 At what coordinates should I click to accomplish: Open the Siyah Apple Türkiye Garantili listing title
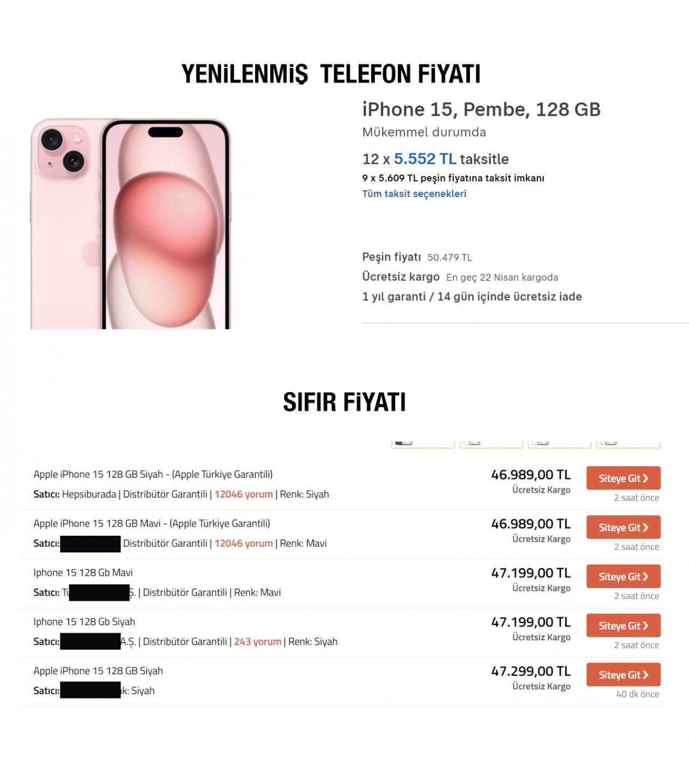(x=153, y=474)
